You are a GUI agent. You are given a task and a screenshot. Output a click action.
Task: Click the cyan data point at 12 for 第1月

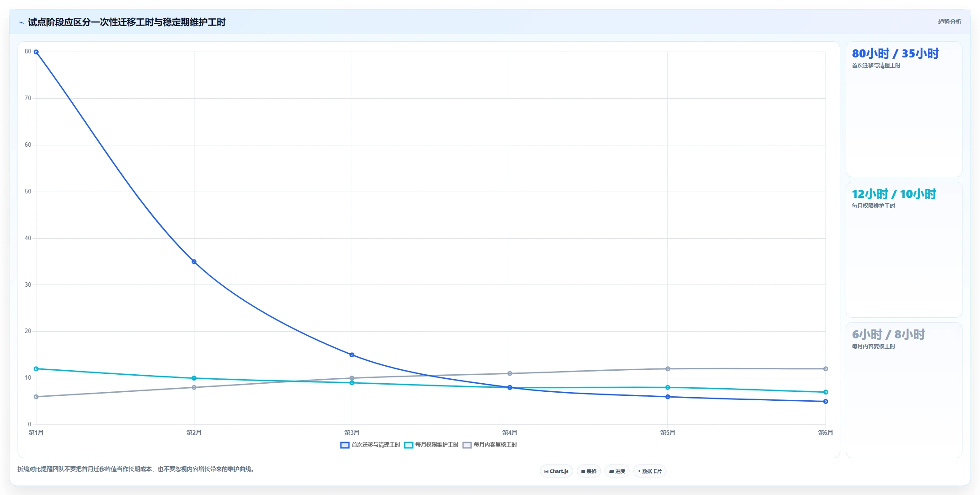pos(36,369)
